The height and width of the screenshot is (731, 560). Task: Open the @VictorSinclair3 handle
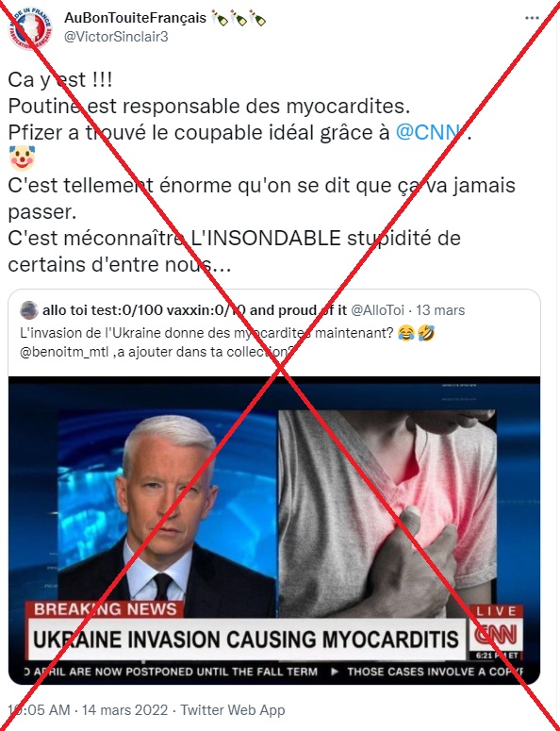(116, 37)
